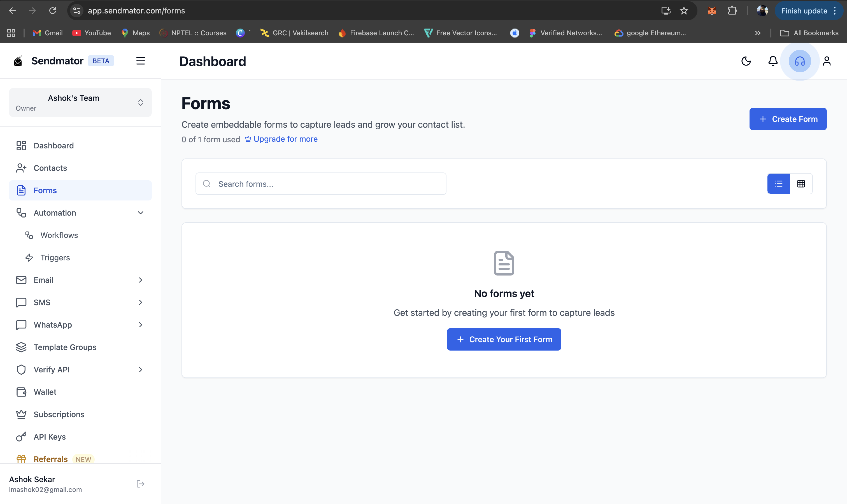Open the Subscriptions page

click(x=59, y=414)
